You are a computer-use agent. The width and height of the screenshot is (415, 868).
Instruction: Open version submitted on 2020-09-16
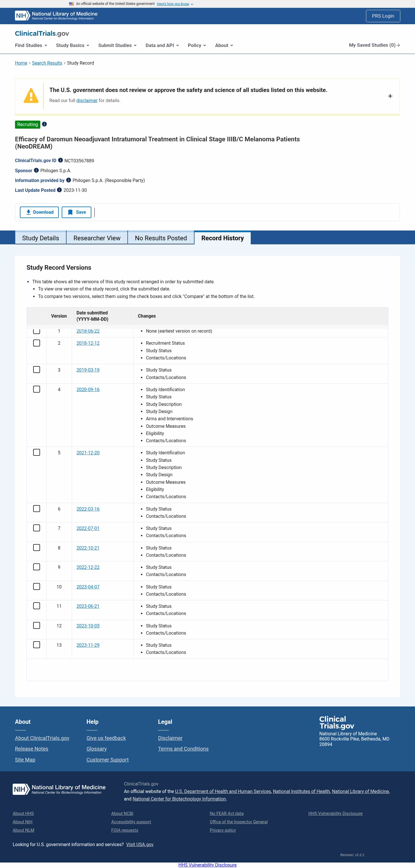88,389
